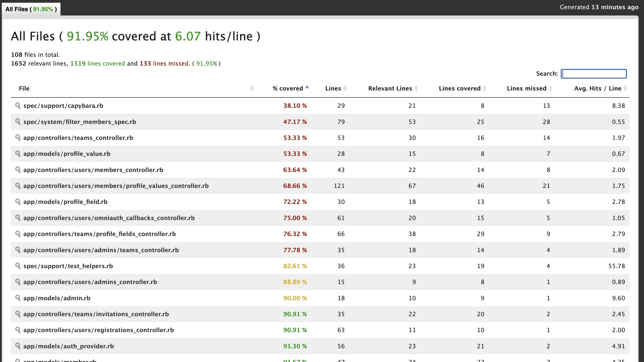Click magnifier icon beside spec/support/capybara.rb

coord(18,106)
